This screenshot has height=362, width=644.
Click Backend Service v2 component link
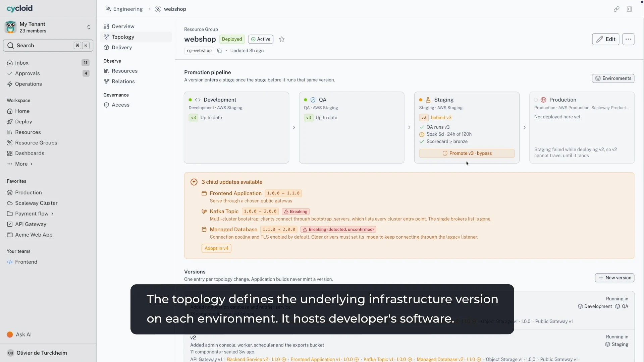click(x=256, y=359)
